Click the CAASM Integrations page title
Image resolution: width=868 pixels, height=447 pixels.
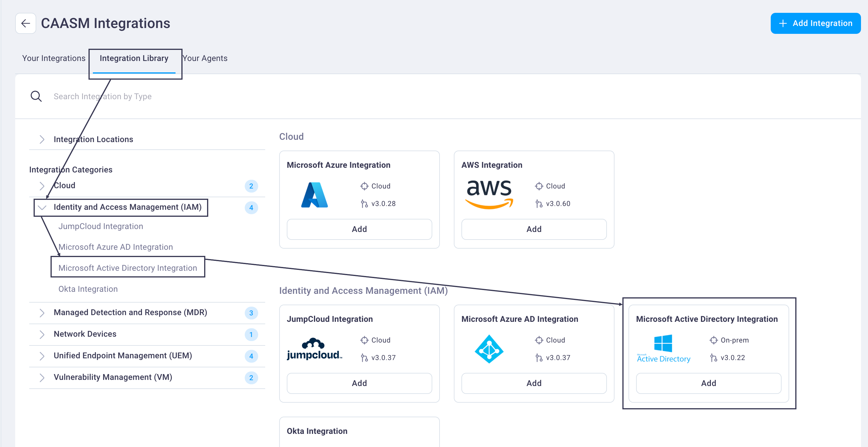105,23
